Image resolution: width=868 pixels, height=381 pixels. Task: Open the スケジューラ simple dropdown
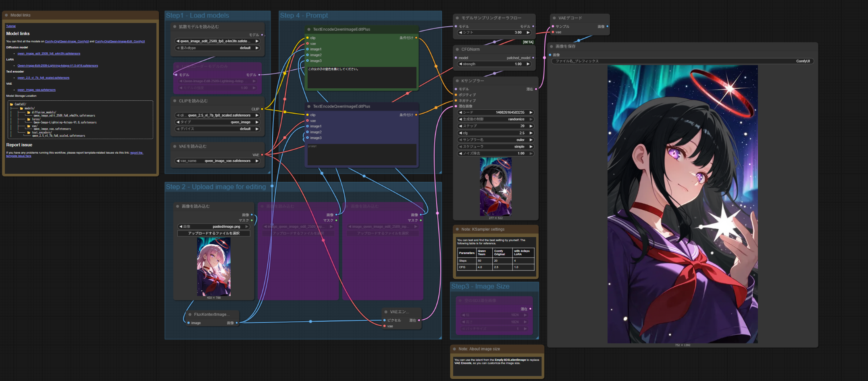(495, 147)
